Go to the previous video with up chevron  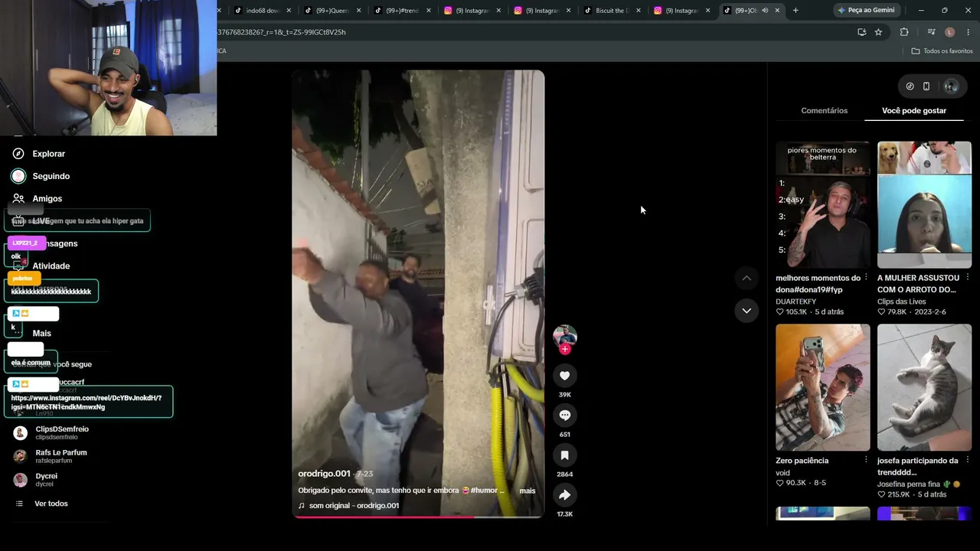[x=746, y=278]
